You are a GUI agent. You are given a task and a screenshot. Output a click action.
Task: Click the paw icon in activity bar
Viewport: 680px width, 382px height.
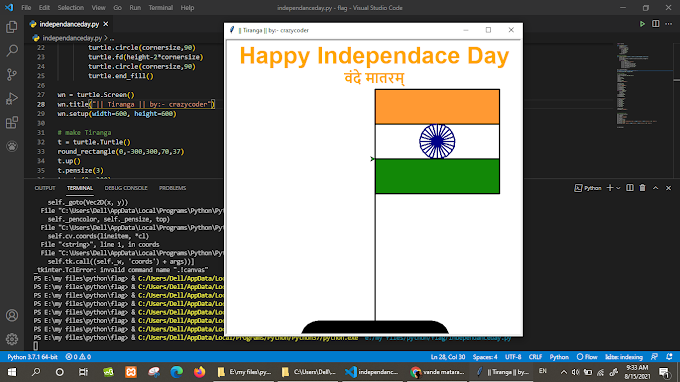[x=12, y=146]
